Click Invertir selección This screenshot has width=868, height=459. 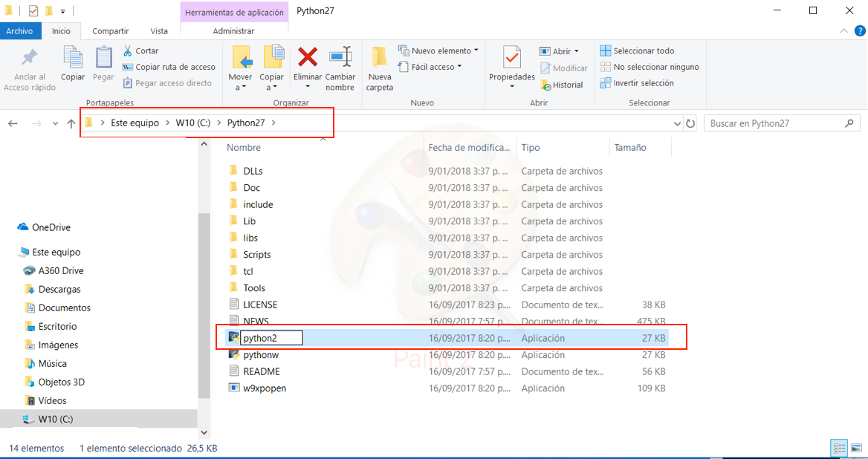(x=637, y=83)
